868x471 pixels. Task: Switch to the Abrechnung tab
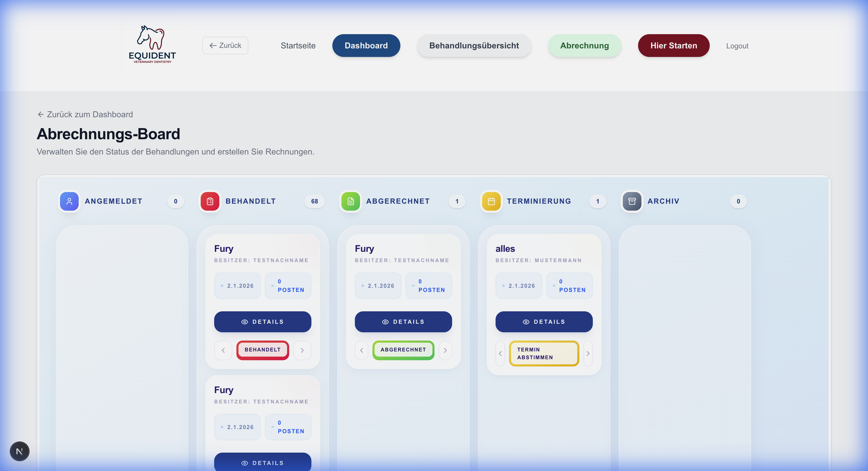tap(584, 46)
